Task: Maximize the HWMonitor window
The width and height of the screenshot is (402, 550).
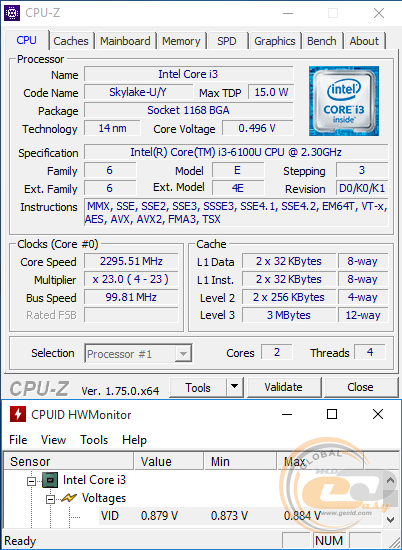Action: [332, 414]
